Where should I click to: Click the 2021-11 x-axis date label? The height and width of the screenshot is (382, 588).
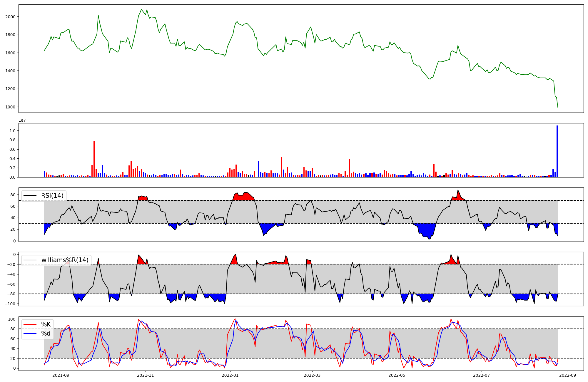pos(146,375)
